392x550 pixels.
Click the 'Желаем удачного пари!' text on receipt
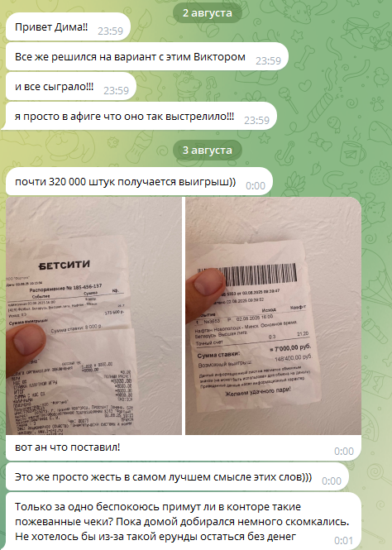coord(258,391)
